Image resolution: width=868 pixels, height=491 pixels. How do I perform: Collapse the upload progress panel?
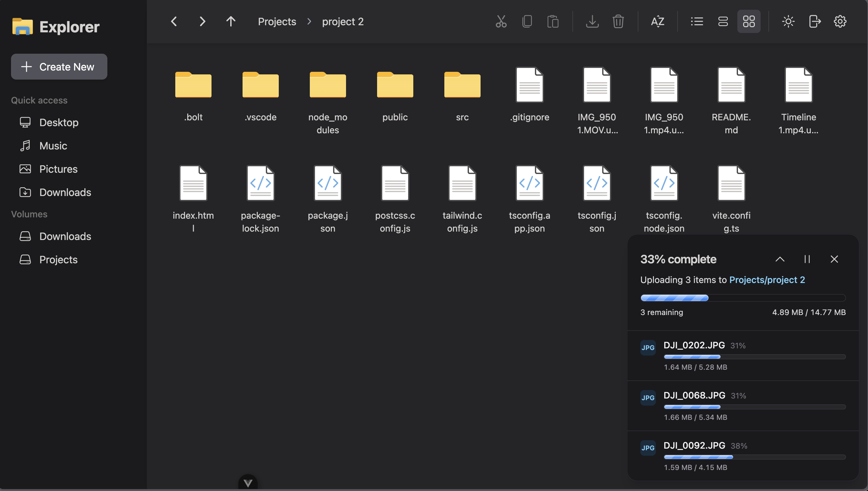pos(780,259)
